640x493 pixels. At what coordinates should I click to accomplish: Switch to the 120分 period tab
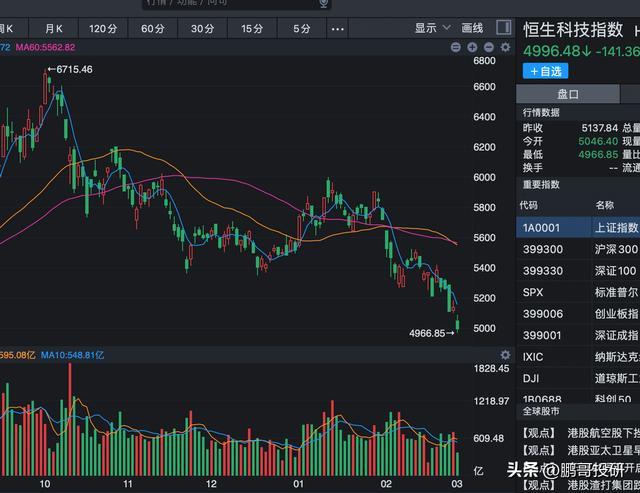point(103,28)
